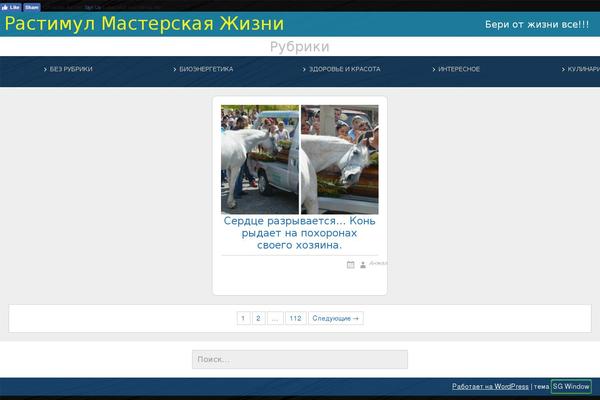The width and height of the screenshot is (600, 400).
Task: Open the БИОЭНЕРГЕТИКА category
Action: click(x=206, y=69)
